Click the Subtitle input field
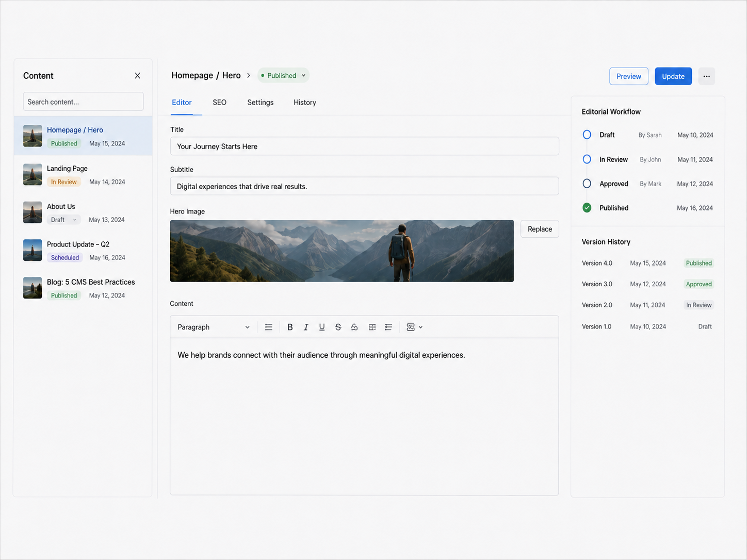 364,186
